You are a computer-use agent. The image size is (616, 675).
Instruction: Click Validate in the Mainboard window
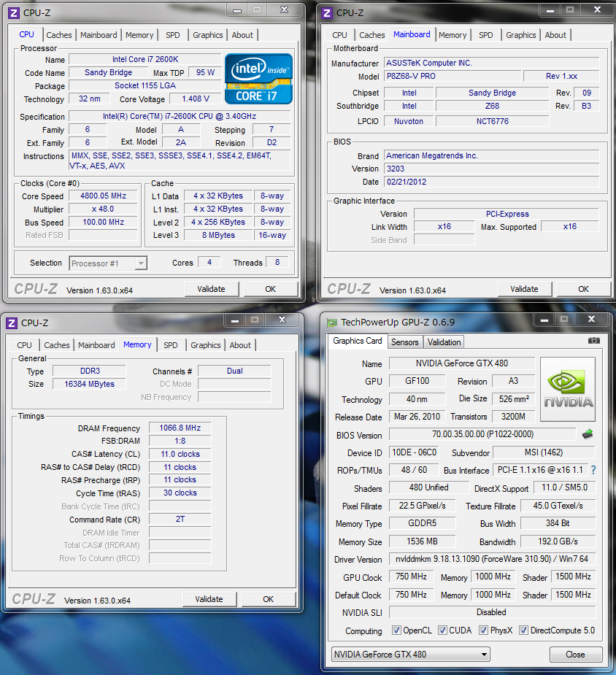tap(524, 289)
